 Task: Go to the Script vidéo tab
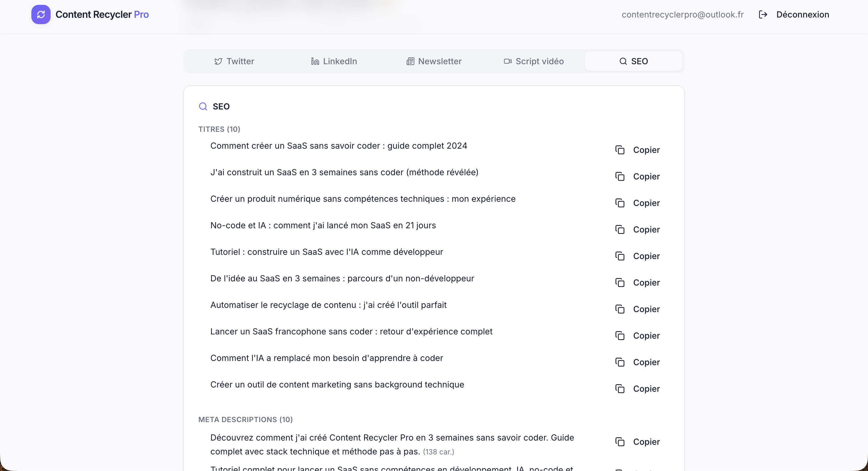tap(534, 61)
